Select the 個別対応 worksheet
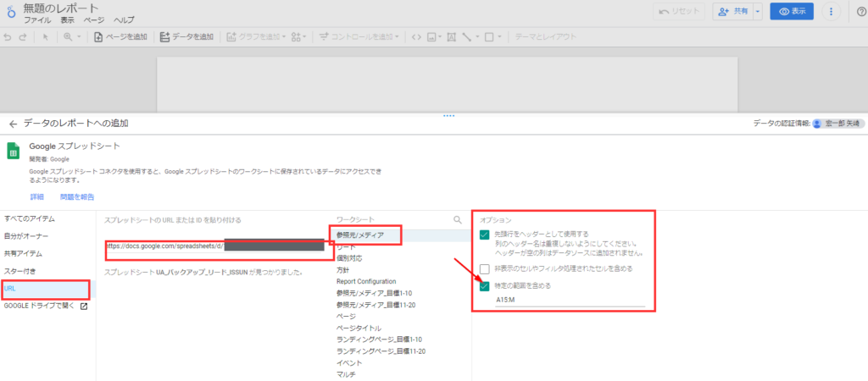The height and width of the screenshot is (381, 868). (349, 258)
